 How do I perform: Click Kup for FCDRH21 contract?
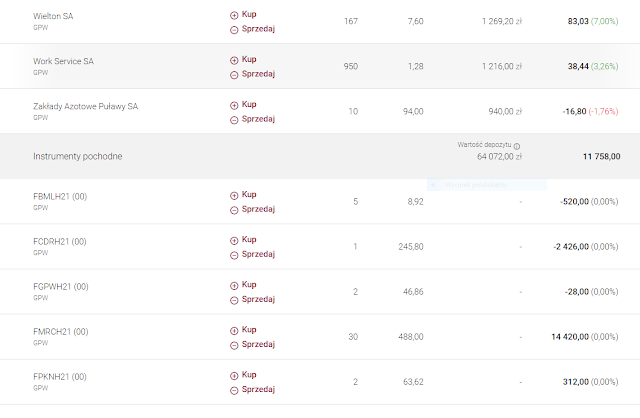pos(249,239)
